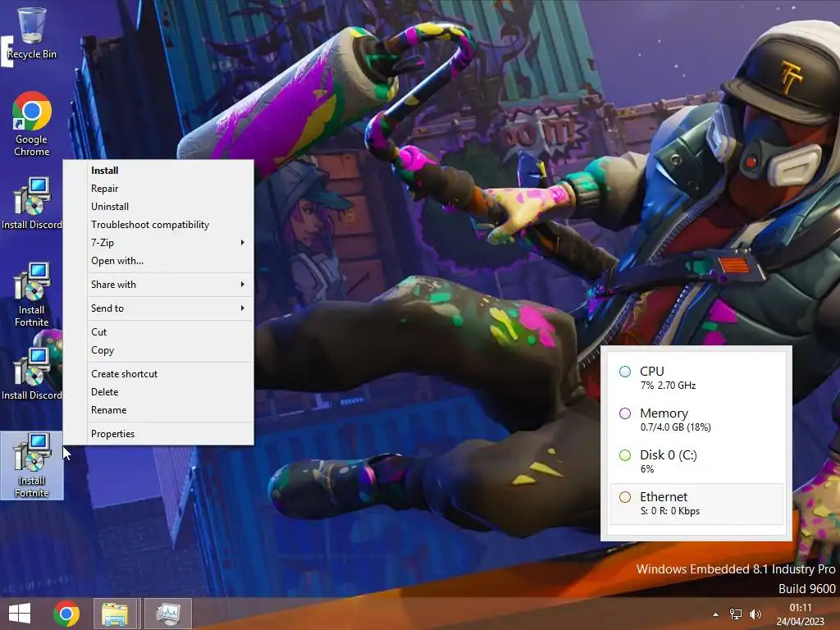Select the CPU entry in performance panel
Viewport: 840px width, 630px height.
coord(696,377)
